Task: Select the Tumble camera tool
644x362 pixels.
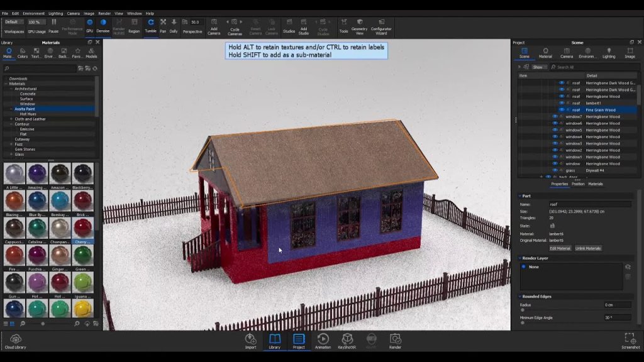Action: (150, 24)
